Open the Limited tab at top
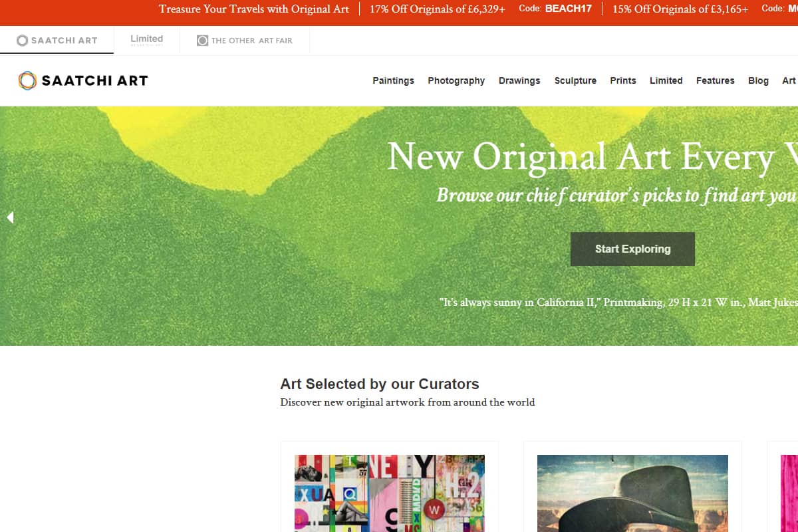This screenshot has height=532, width=798. pyautogui.click(x=146, y=40)
